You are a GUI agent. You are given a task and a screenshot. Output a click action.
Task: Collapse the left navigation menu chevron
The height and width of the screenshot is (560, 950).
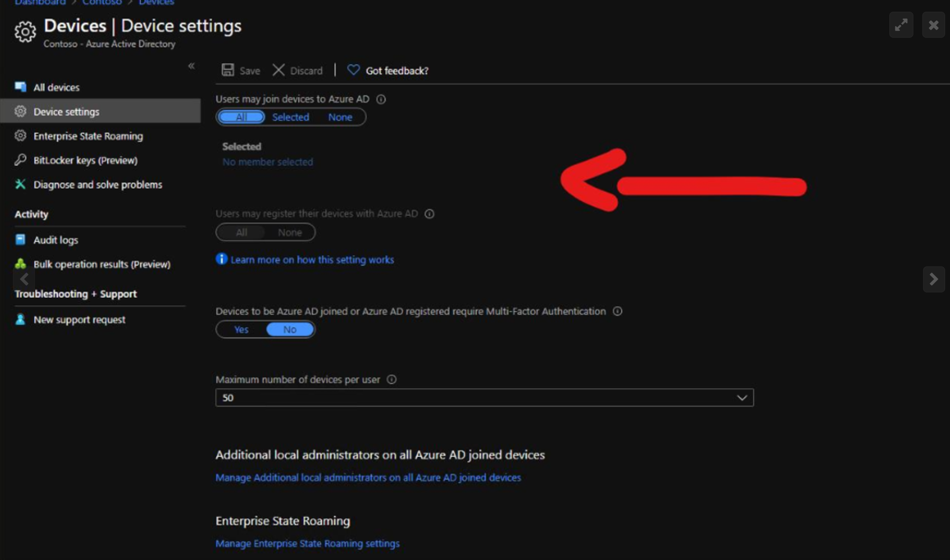tap(191, 66)
